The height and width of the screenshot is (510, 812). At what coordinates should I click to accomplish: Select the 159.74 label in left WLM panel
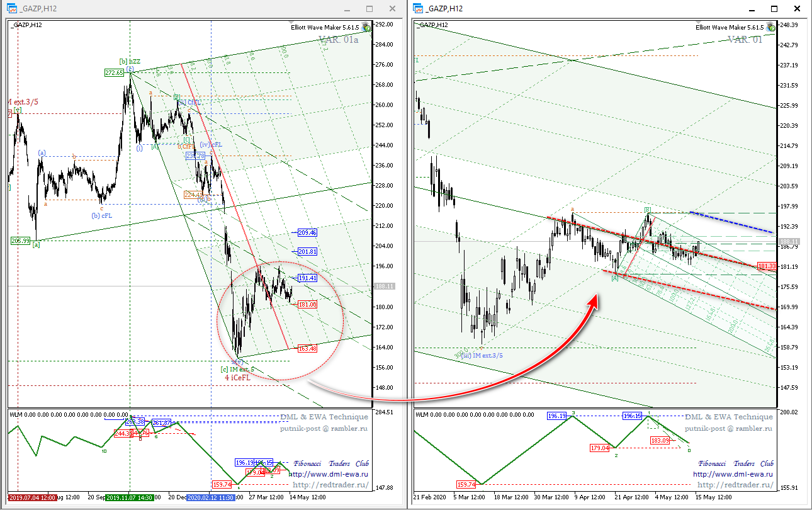click(x=222, y=485)
